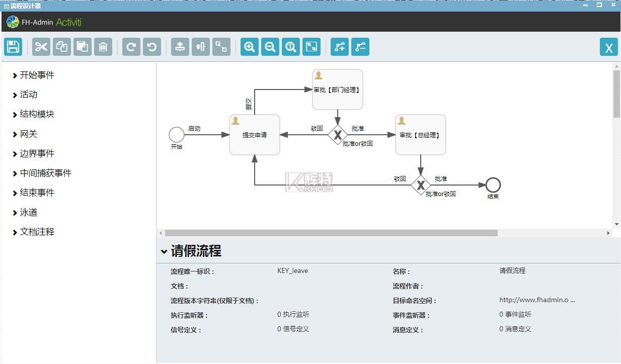Open the 0 事件监听 listeners value
Image resolution: width=621 pixels, height=364 pixels.
515,314
